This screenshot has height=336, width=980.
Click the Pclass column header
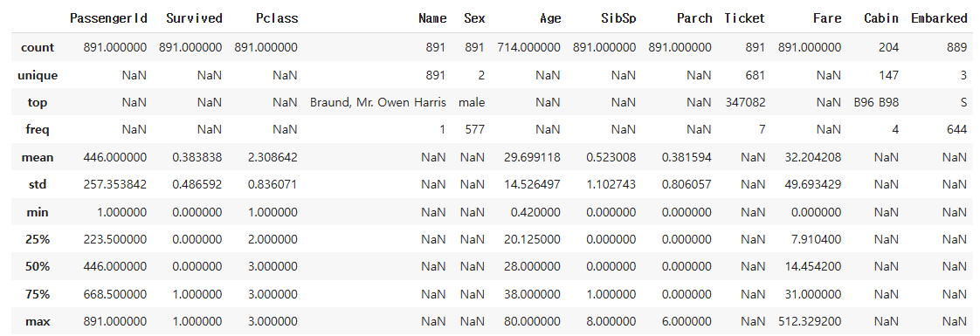pyautogui.click(x=277, y=18)
